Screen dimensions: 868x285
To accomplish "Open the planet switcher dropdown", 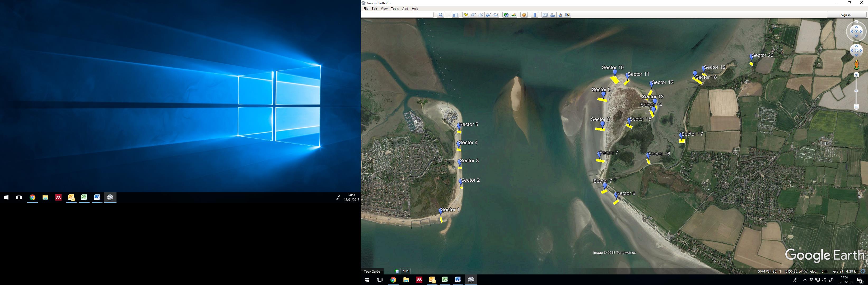I will (x=524, y=15).
